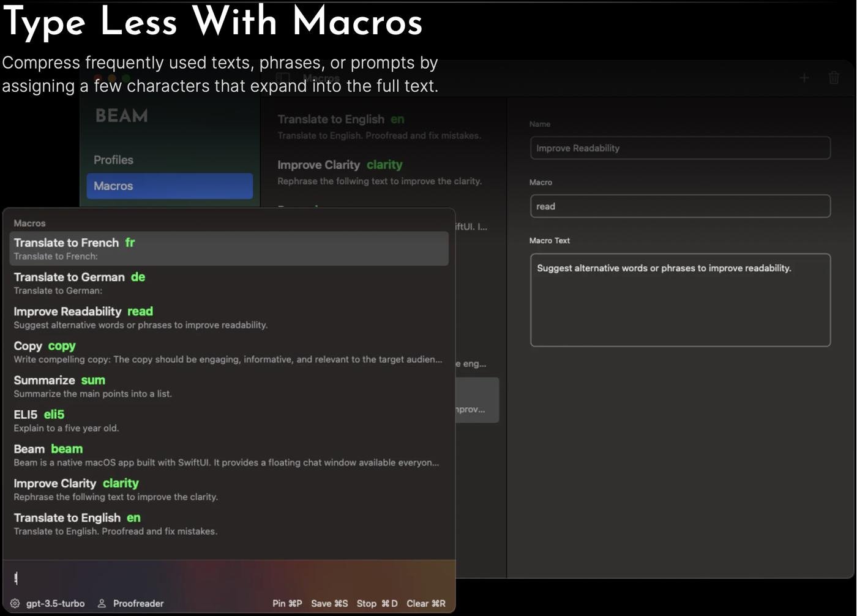Click the trash icon to delete macro

coord(833,78)
